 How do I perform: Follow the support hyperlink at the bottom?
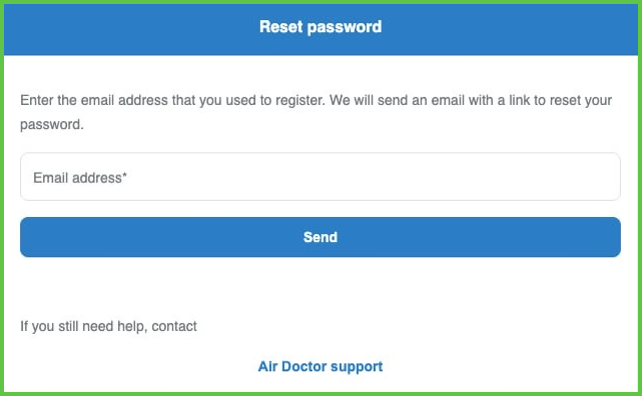pos(320,367)
